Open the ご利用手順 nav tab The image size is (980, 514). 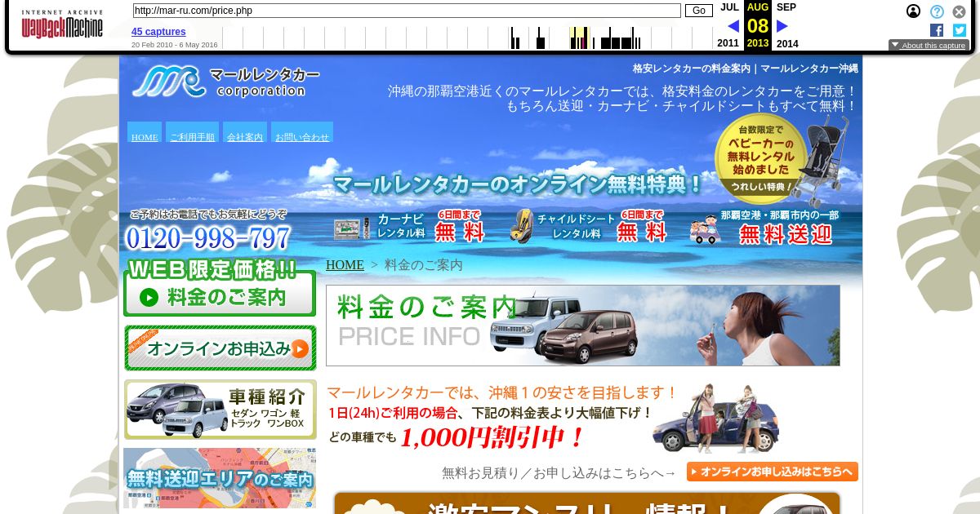tap(192, 132)
